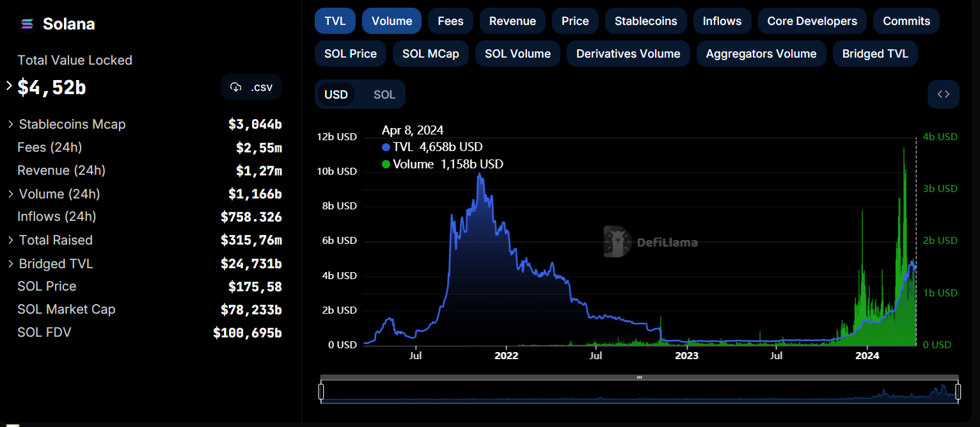This screenshot has width=980, height=427.
Task: Click the 2022 x-axis label
Action: [506, 355]
